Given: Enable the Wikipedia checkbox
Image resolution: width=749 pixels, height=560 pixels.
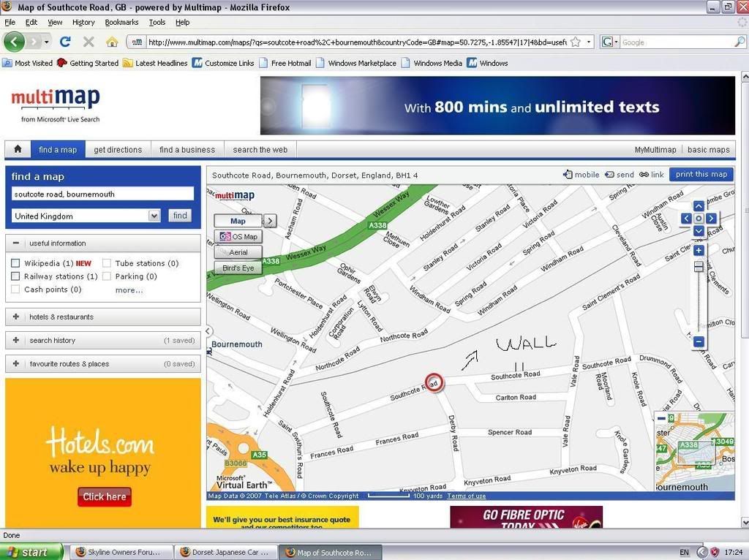Looking at the screenshot, I should pos(16,263).
